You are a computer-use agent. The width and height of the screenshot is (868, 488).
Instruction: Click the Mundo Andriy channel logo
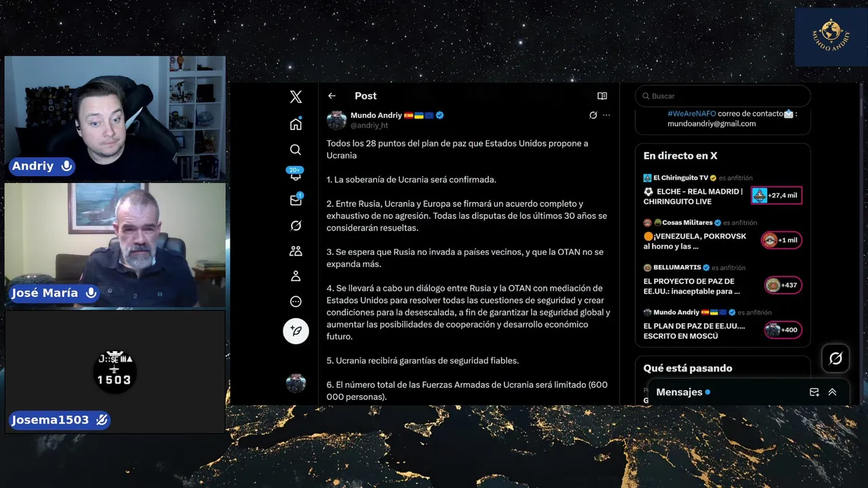coord(831,36)
